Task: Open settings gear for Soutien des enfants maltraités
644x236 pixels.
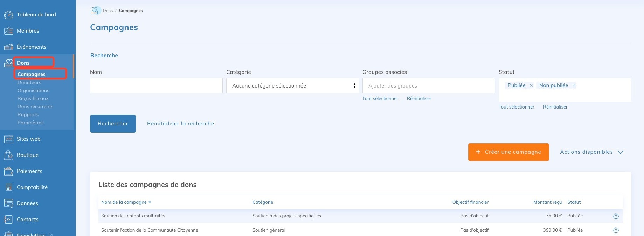Action: [616, 216]
